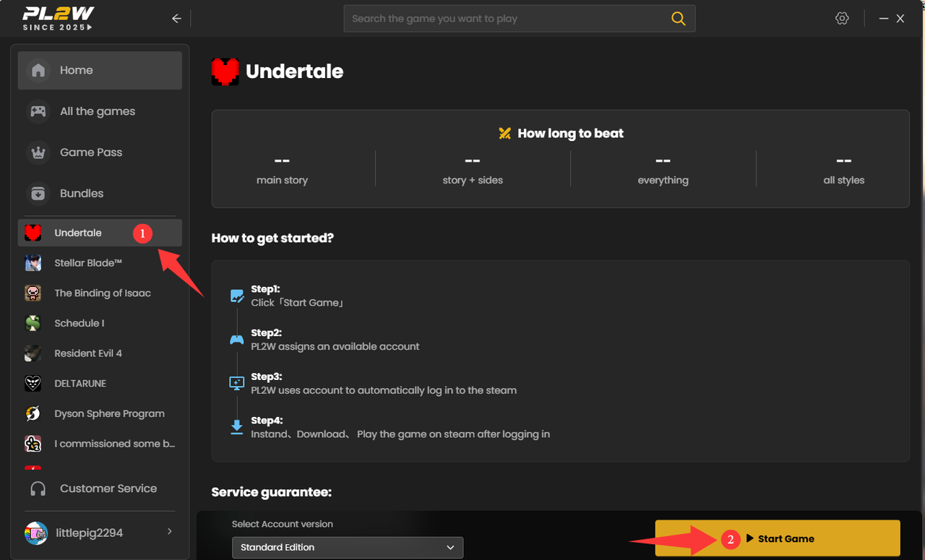Select Stellar Blade™ in the list
Screen dimensions: 925x560
[100, 263]
